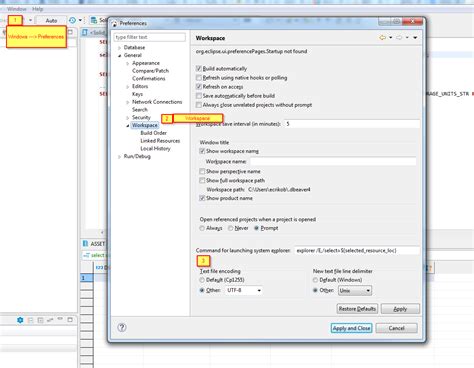Enable Save automatically before build

(x=199, y=96)
